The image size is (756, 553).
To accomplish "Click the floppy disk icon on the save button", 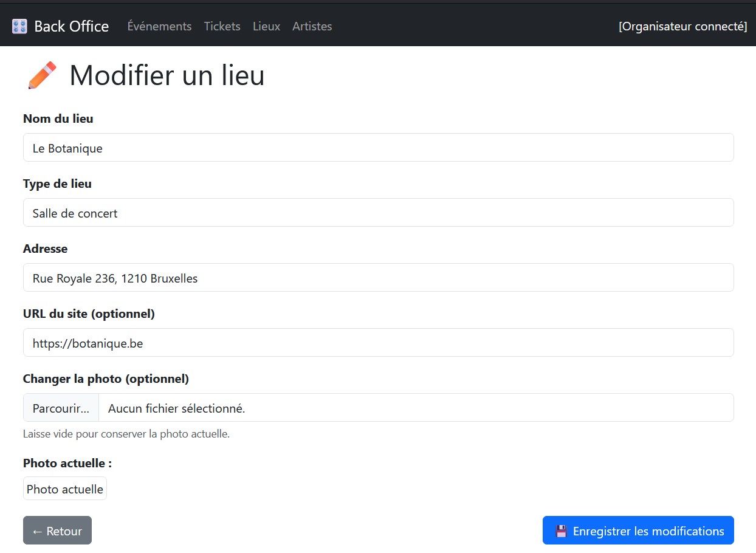I will click(x=561, y=531).
